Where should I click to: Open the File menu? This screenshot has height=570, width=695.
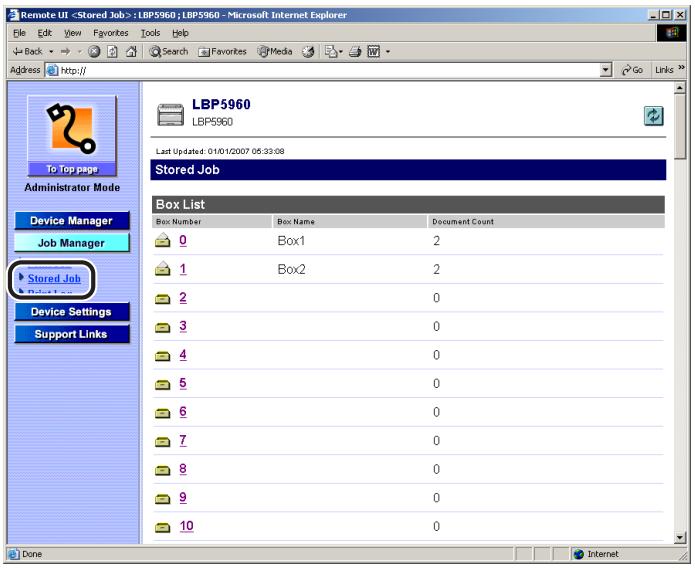point(19,33)
